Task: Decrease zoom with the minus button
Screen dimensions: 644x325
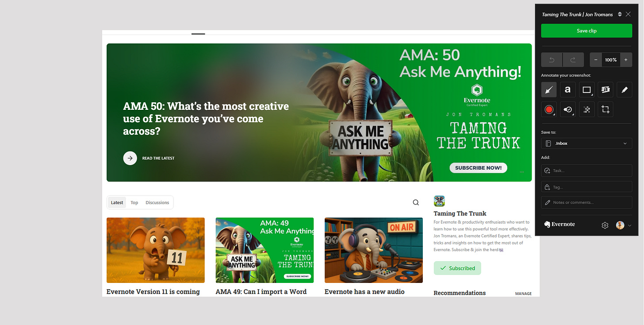Action: (596, 60)
